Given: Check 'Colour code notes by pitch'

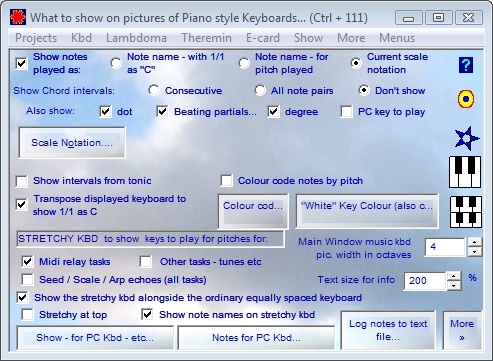Looking at the screenshot, I should tap(227, 181).
